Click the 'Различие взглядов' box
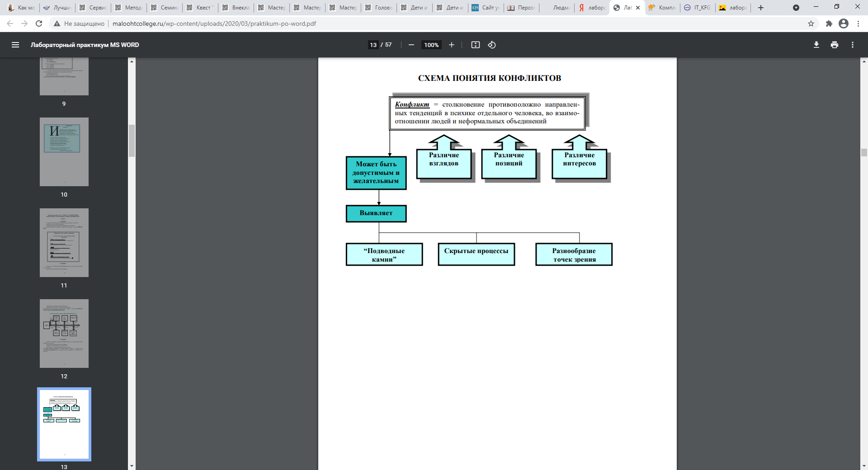Image resolution: width=868 pixels, height=470 pixels. [444, 163]
